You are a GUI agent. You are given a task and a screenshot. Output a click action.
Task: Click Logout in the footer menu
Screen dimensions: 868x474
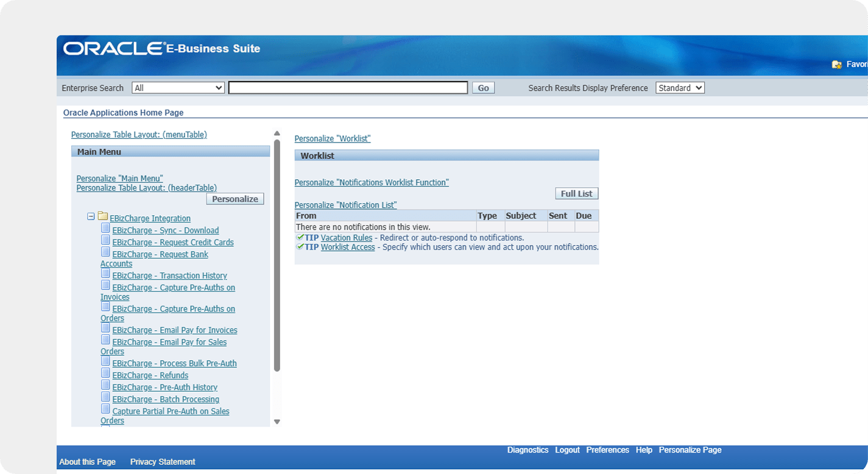click(x=567, y=450)
